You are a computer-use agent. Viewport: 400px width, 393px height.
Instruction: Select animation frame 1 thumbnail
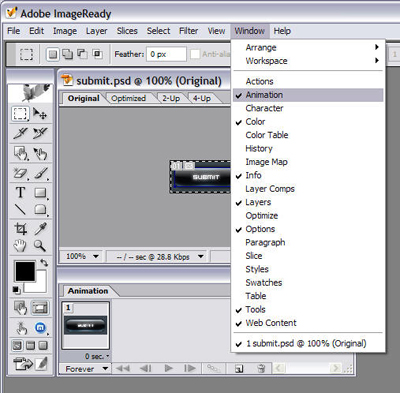point(86,325)
